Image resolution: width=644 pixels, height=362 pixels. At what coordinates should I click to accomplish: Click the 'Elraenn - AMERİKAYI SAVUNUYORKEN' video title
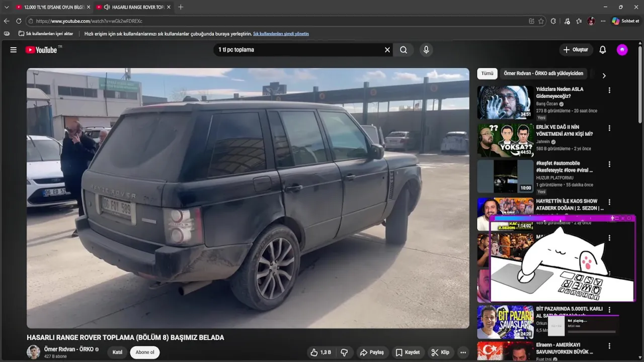pos(565,348)
